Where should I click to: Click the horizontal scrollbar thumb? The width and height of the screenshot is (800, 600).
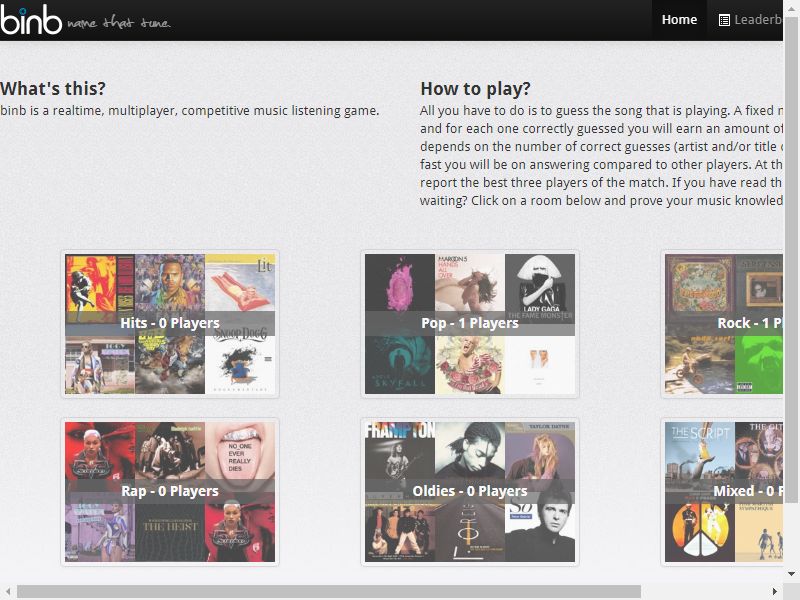pyautogui.click(x=329, y=591)
